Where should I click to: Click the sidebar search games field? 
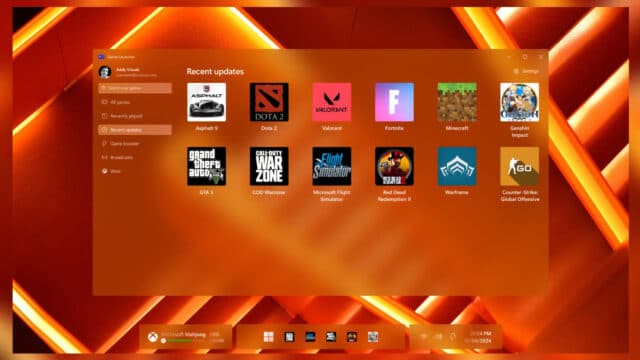click(135, 88)
